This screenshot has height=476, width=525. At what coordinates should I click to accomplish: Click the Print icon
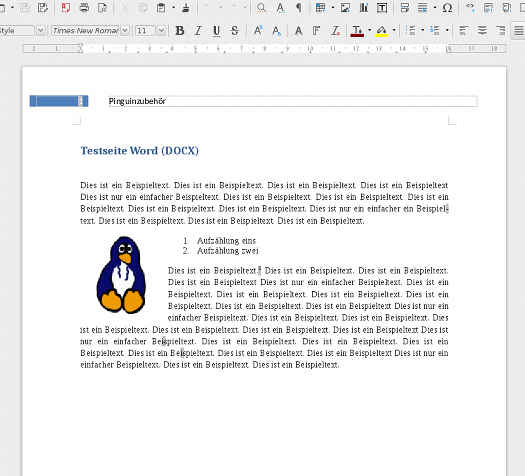click(x=84, y=7)
